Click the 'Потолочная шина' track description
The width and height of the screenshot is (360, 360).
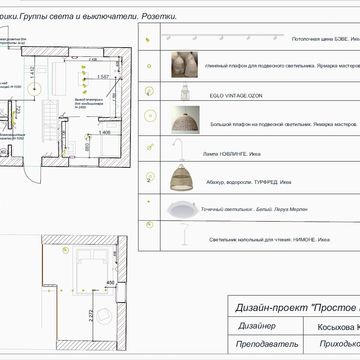pyautogui.click(x=325, y=39)
